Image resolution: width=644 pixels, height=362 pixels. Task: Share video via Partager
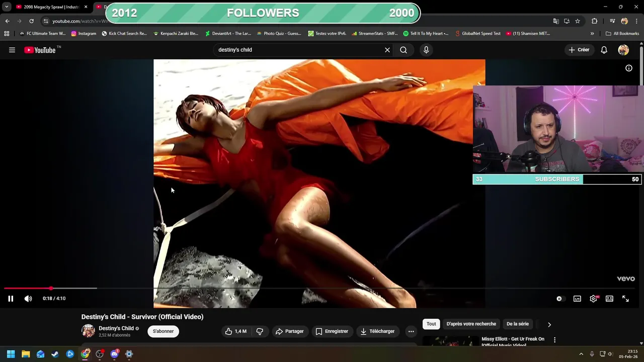(x=289, y=331)
